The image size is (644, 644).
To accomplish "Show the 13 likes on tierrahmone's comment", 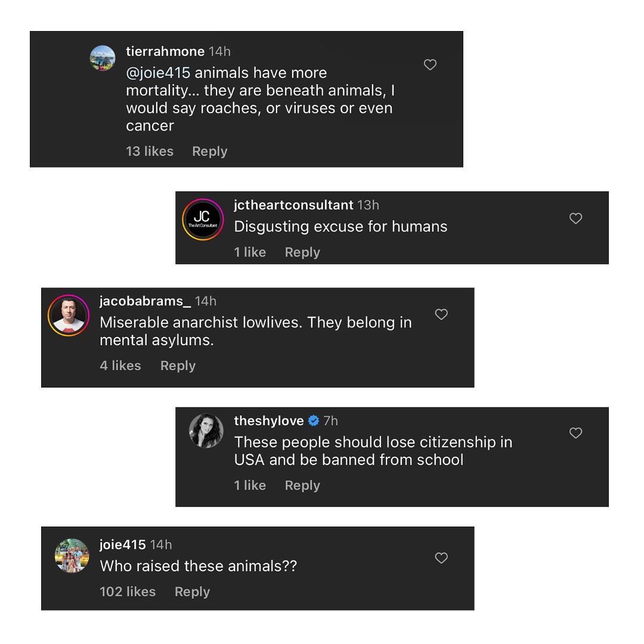I will 150,151.
